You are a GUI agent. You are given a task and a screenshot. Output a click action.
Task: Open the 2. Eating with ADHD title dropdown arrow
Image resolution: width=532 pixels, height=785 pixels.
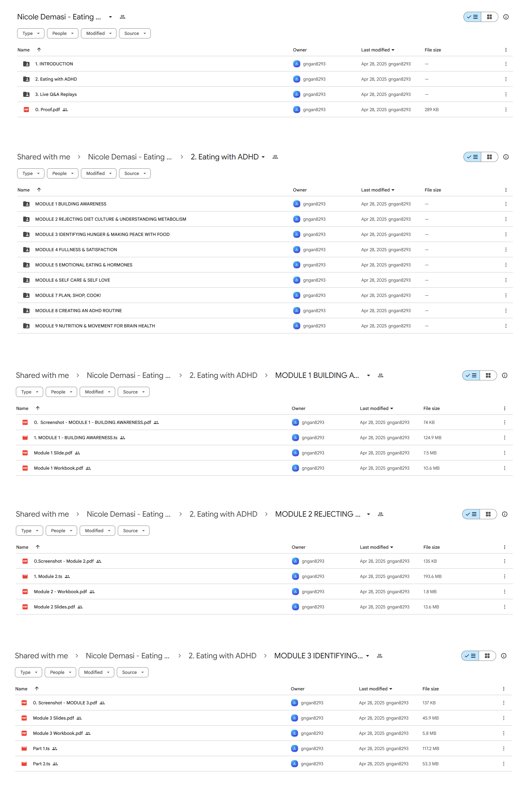263,157
